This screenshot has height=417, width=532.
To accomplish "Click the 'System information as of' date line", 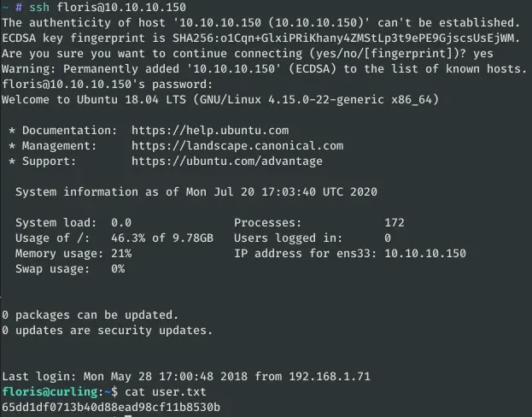I will click(x=196, y=191).
